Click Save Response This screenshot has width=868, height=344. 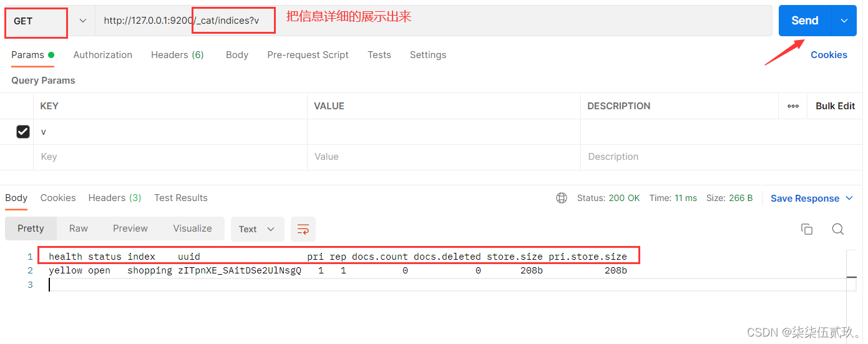(x=805, y=199)
